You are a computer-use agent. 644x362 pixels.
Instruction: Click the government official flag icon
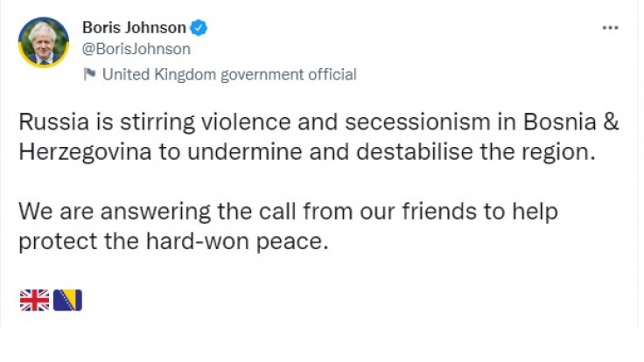point(89,74)
